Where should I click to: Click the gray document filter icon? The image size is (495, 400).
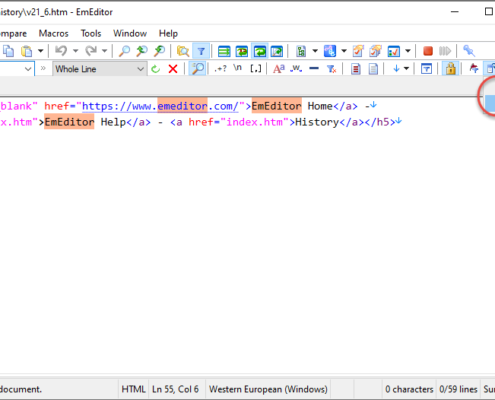point(373,69)
